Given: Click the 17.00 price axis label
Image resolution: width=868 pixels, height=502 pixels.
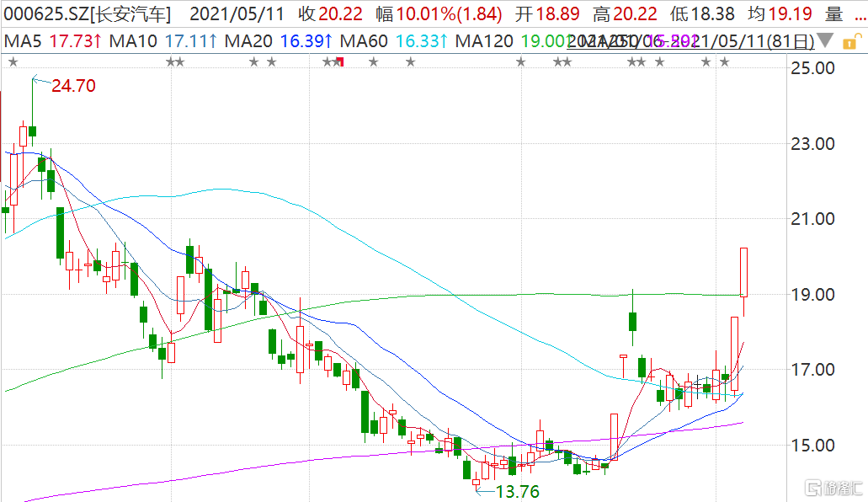Looking at the screenshot, I should [812, 370].
